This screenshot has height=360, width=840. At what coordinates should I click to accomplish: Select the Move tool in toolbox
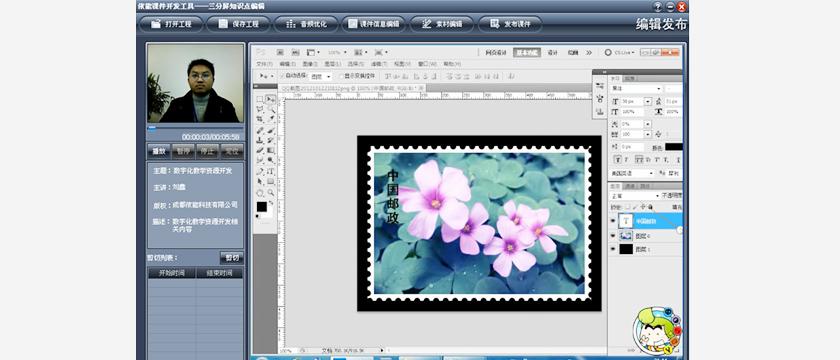pyautogui.click(x=271, y=100)
